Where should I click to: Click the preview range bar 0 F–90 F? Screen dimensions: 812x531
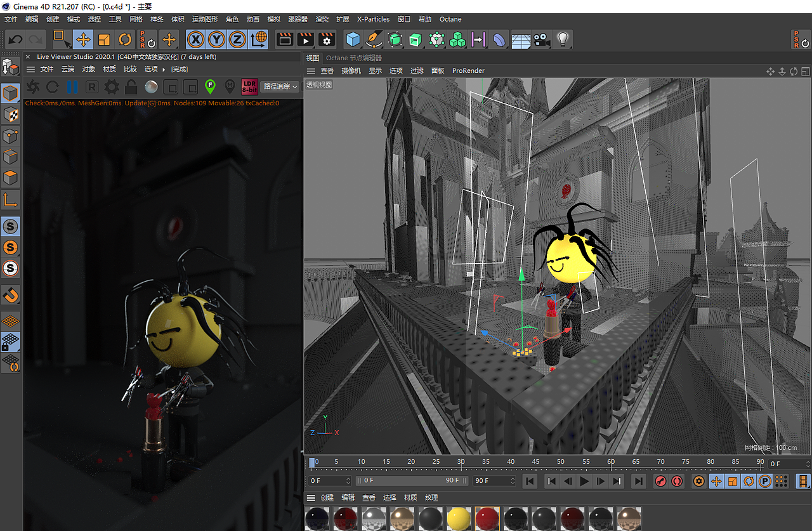(412, 481)
